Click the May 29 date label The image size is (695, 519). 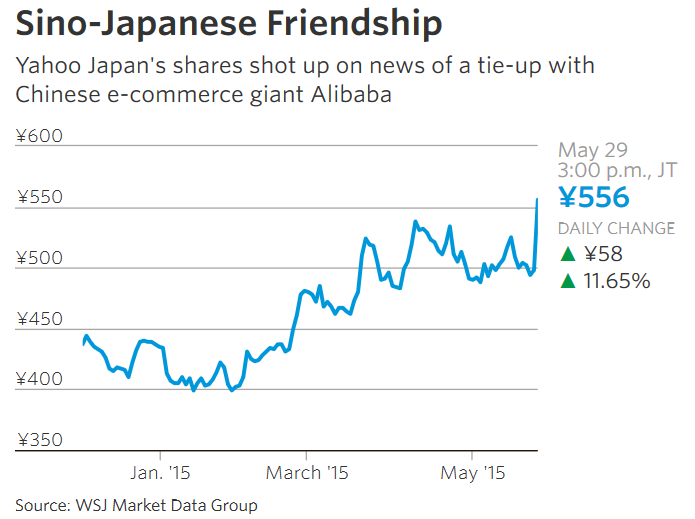[x=592, y=150]
